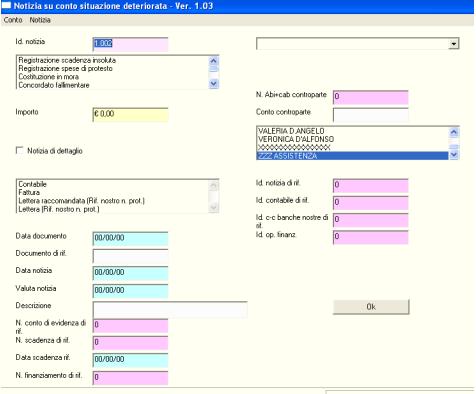
Task: Click the Id. notizia di rif. field
Action: [371, 185]
